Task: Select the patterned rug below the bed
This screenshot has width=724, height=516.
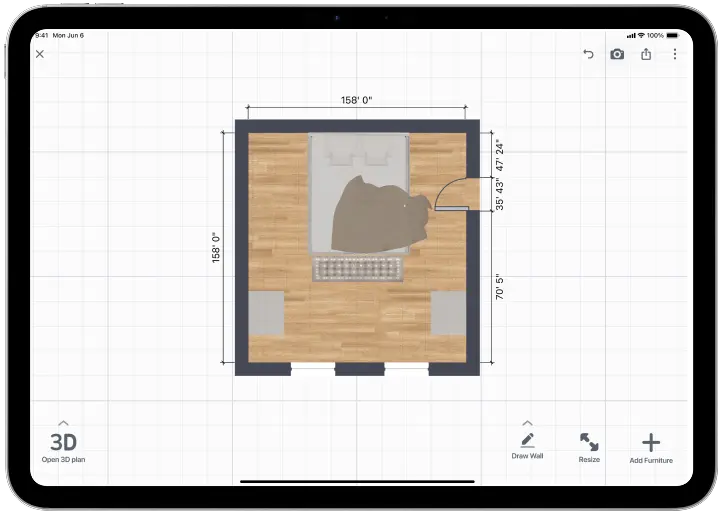Action: coord(357,269)
